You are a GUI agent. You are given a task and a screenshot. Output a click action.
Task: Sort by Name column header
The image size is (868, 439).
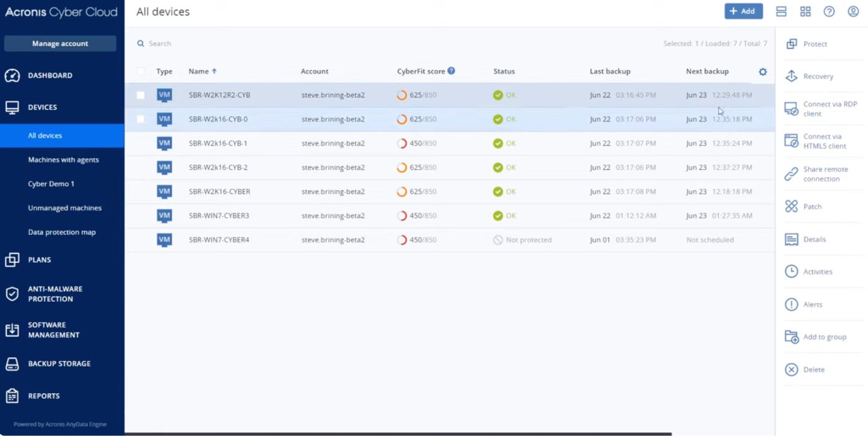click(x=203, y=71)
